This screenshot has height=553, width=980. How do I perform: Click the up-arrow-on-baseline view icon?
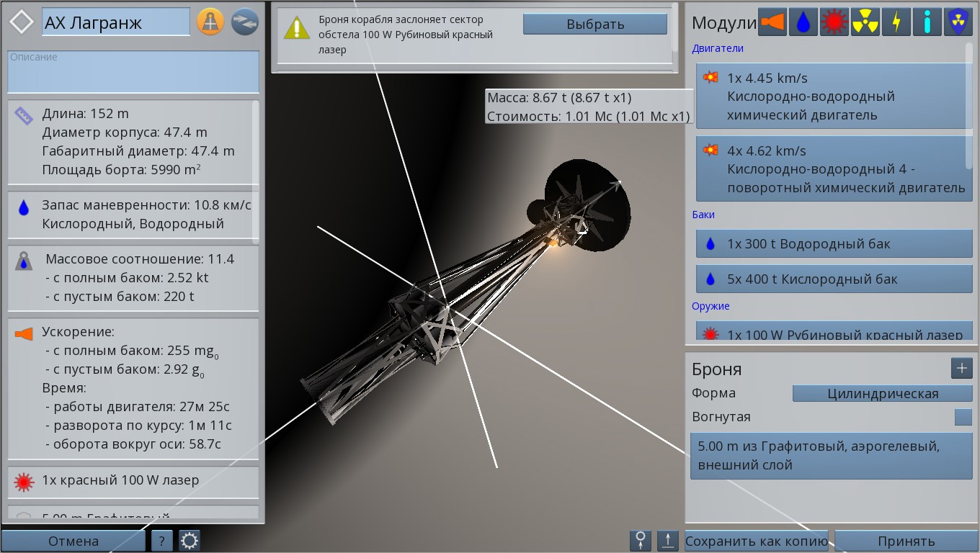coord(668,541)
